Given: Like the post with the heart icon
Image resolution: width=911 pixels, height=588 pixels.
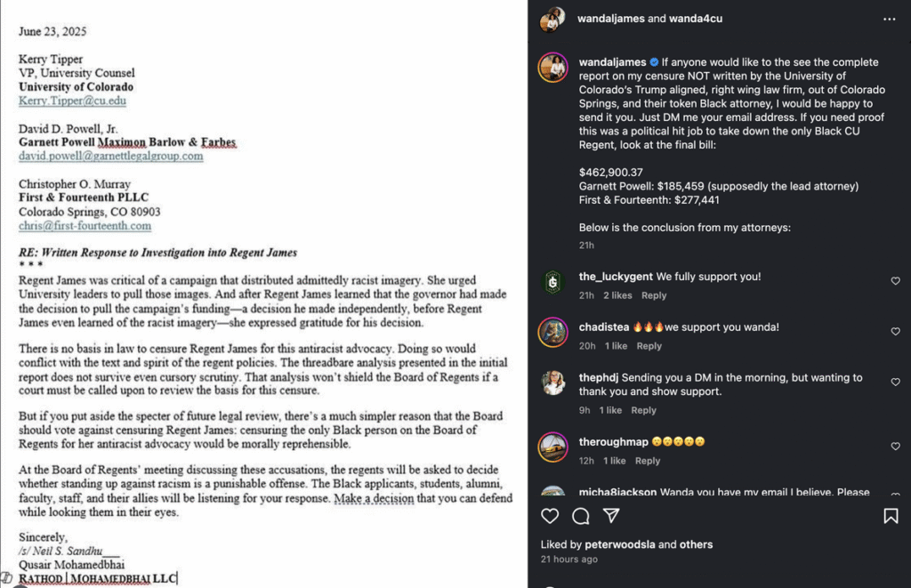Looking at the screenshot, I should coord(550,516).
